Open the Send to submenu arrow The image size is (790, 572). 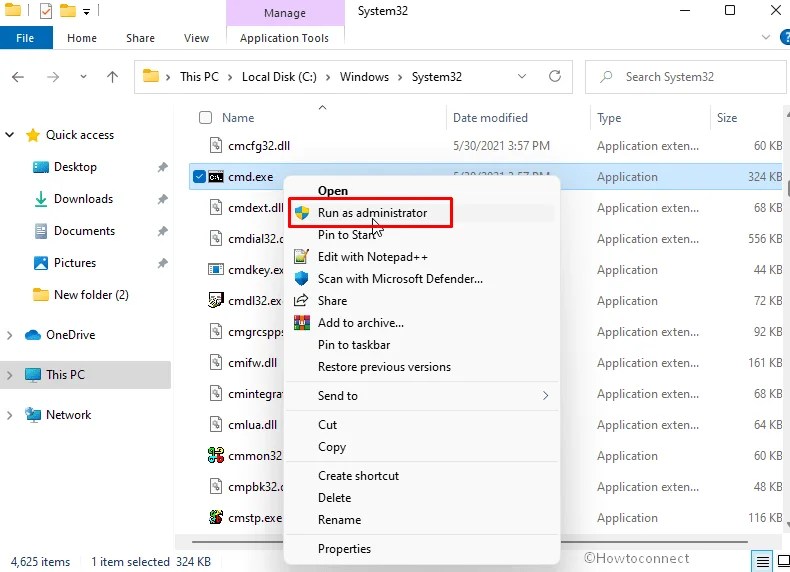click(545, 396)
